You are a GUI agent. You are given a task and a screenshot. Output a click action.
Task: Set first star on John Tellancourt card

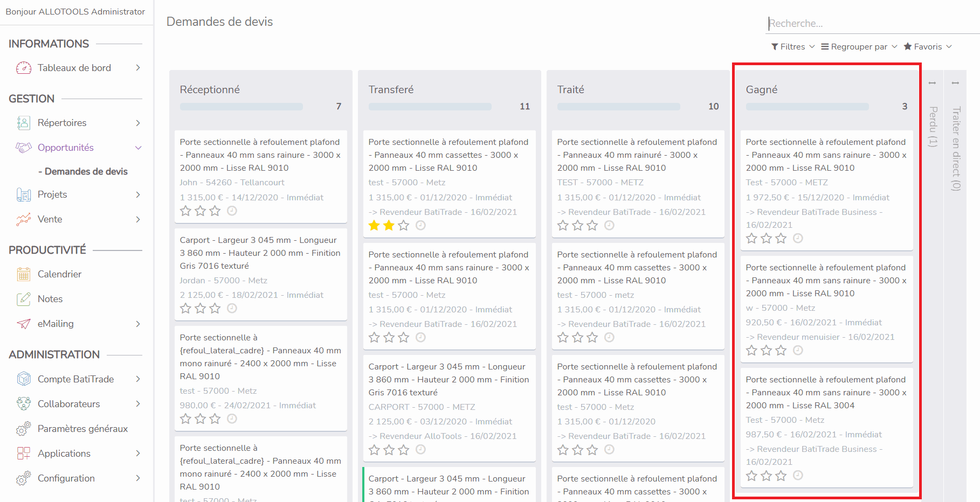[x=186, y=211]
